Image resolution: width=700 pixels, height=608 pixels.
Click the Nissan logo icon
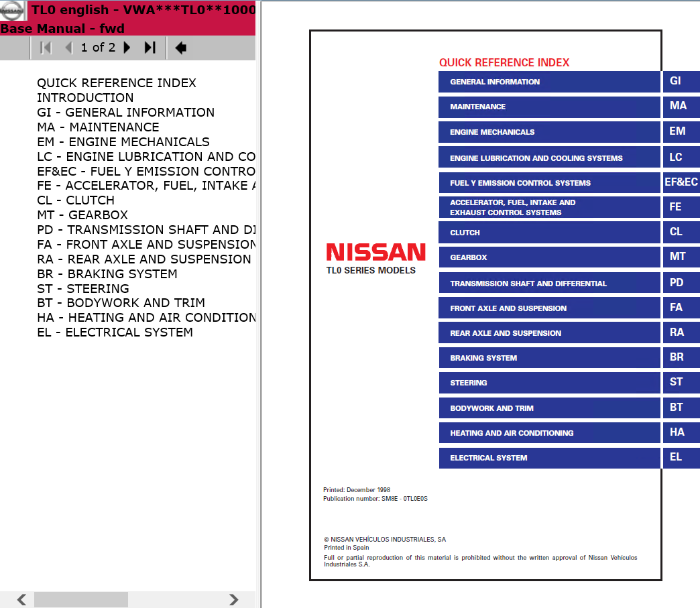tap(13, 10)
